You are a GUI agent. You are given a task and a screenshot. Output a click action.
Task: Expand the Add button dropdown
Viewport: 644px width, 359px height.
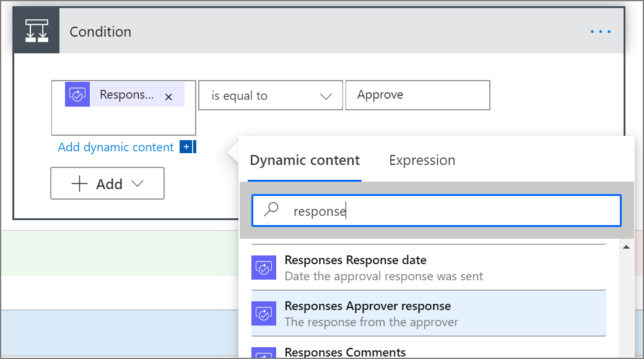click(107, 184)
